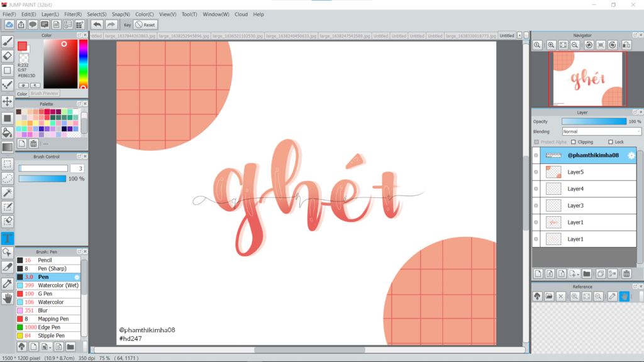Click the zoom in icon in Navigator
The image size is (644, 362).
551,45
